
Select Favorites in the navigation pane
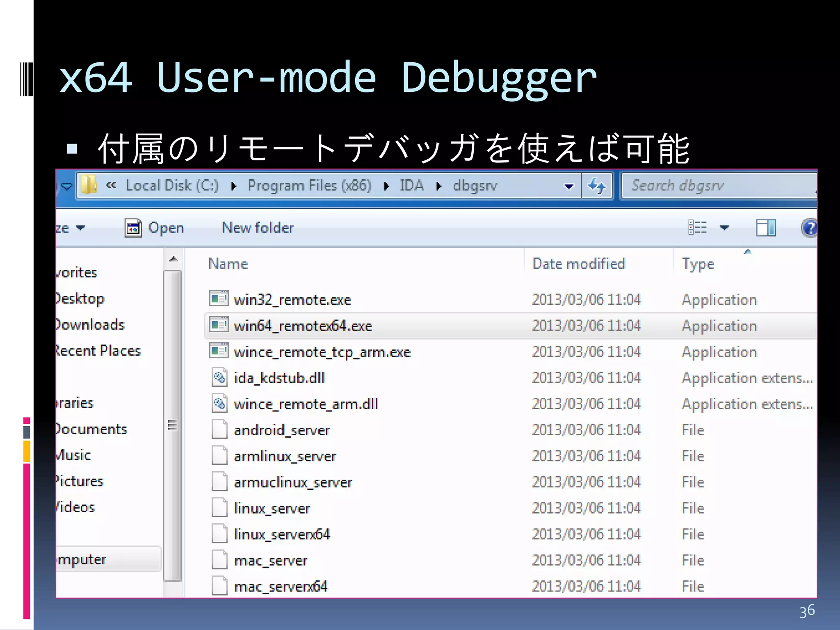[x=77, y=272]
